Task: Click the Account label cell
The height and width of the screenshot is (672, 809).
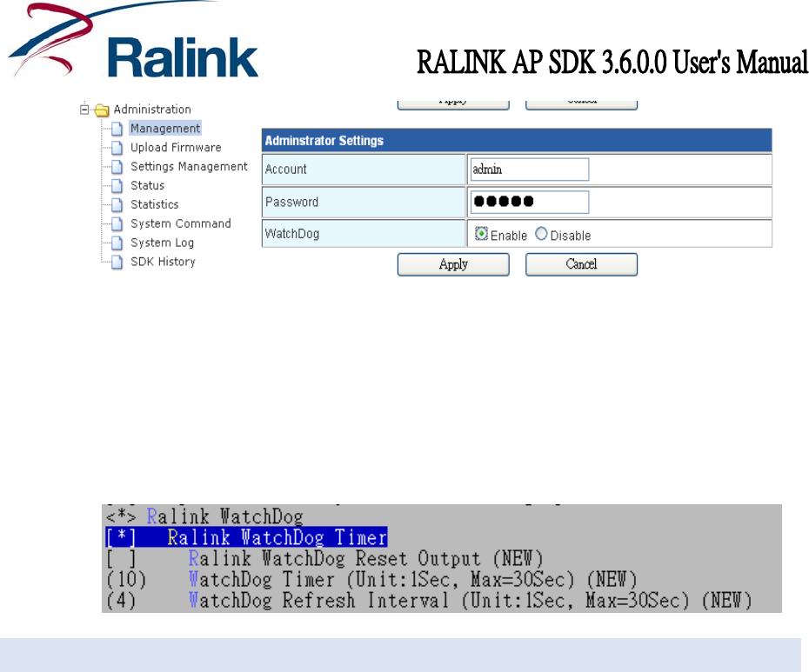Action: point(364,170)
